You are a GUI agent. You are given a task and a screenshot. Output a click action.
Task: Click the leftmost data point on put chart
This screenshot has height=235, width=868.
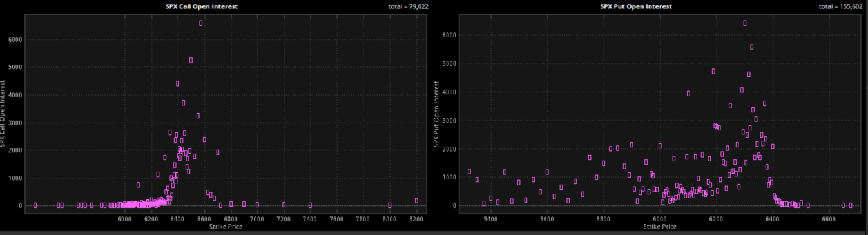469,171
